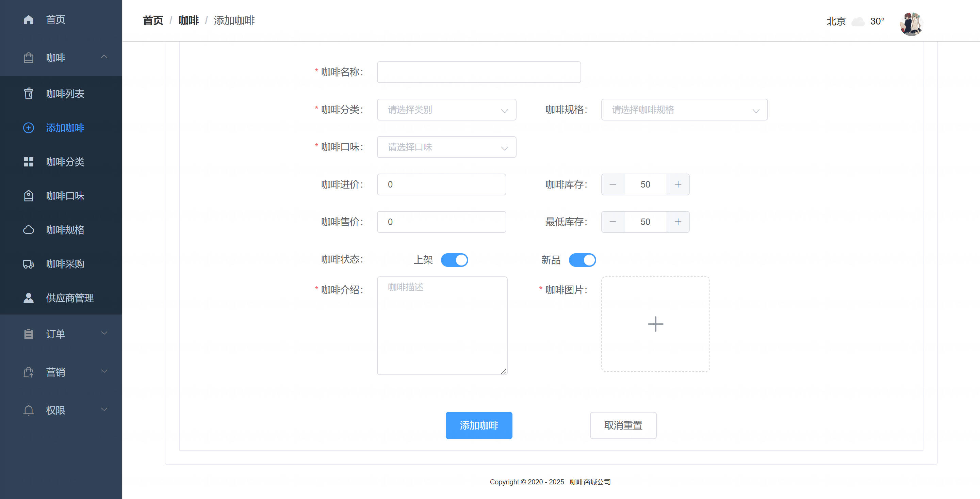Go to 首页 in sidebar
Screen dimensions: 980x499
point(61,19)
